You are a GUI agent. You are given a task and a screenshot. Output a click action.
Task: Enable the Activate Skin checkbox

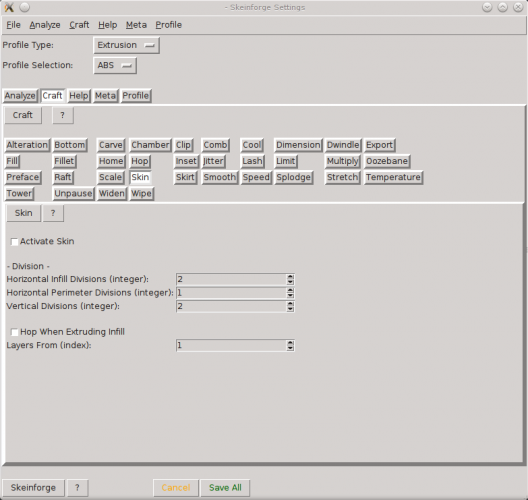click(14, 242)
